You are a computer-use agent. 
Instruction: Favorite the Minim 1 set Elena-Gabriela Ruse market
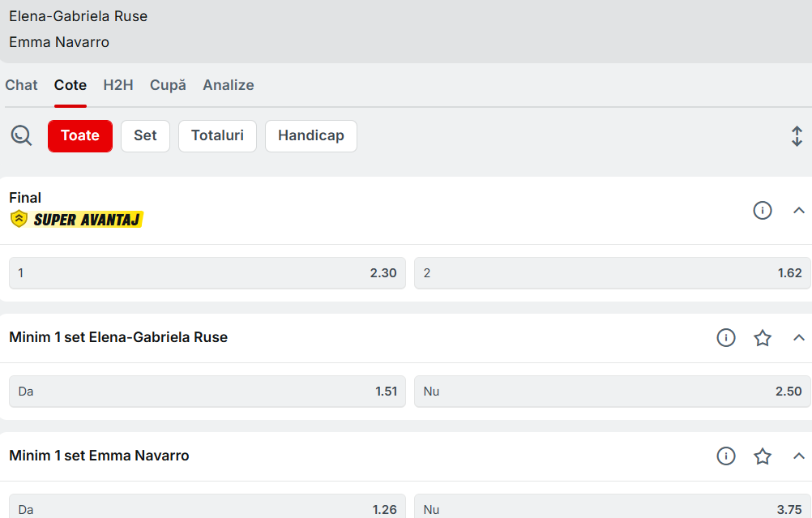762,338
